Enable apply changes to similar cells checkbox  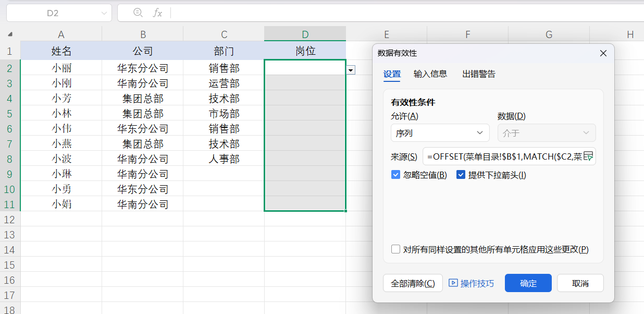coord(394,250)
